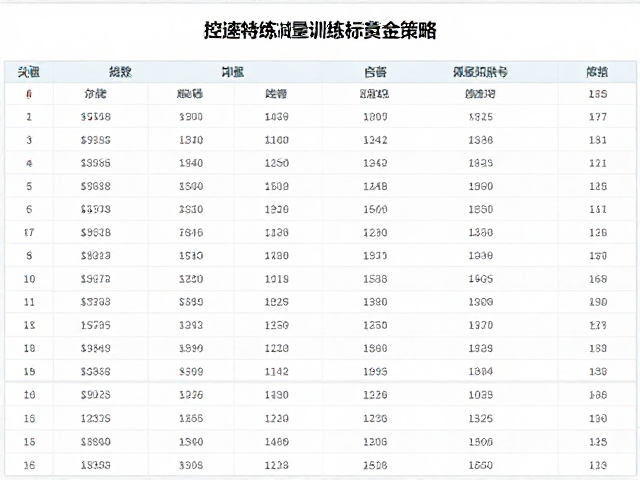
Task: Click the 1248 value in row 5
Action: tap(375, 187)
